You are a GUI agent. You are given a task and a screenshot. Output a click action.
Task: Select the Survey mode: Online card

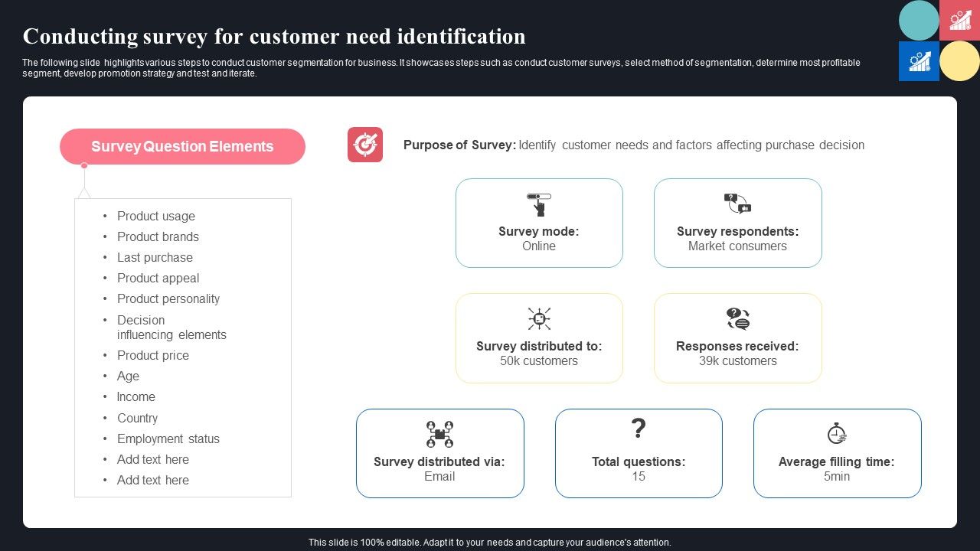coord(539,223)
